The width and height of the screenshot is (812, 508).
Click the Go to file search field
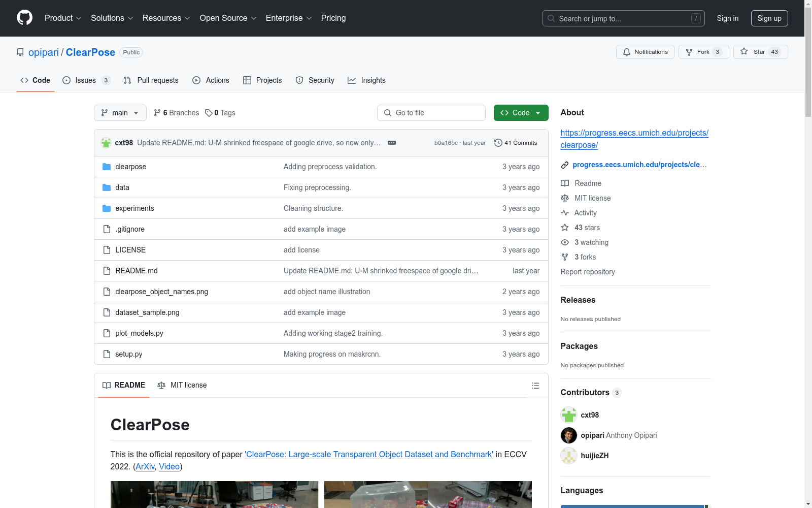[431, 113]
